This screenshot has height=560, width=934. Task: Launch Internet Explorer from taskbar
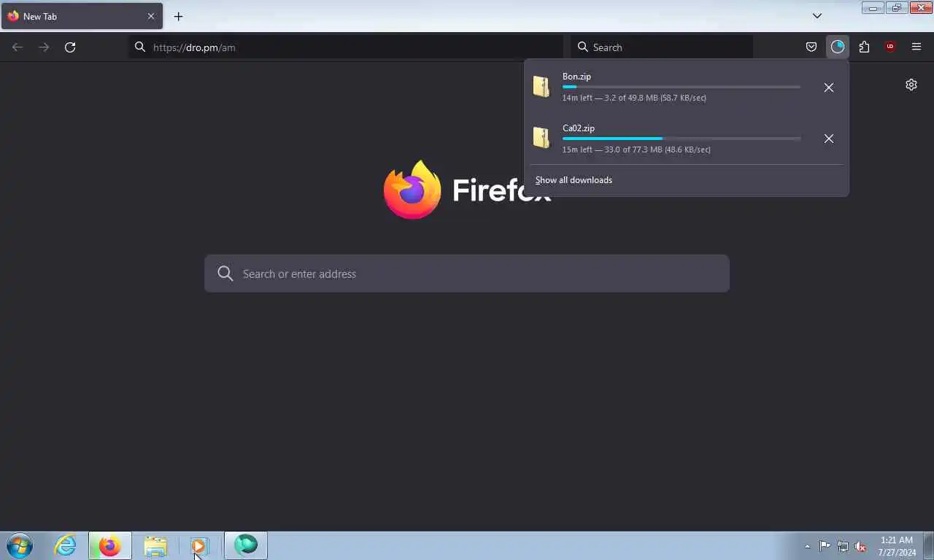(65, 545)
